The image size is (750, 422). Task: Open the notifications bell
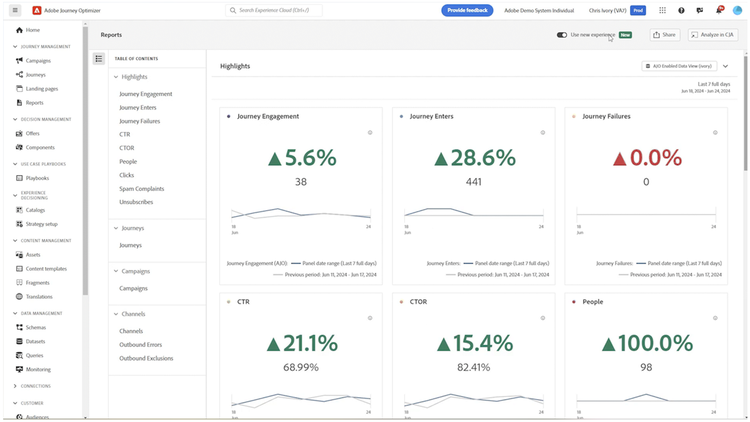click(718, 10)
